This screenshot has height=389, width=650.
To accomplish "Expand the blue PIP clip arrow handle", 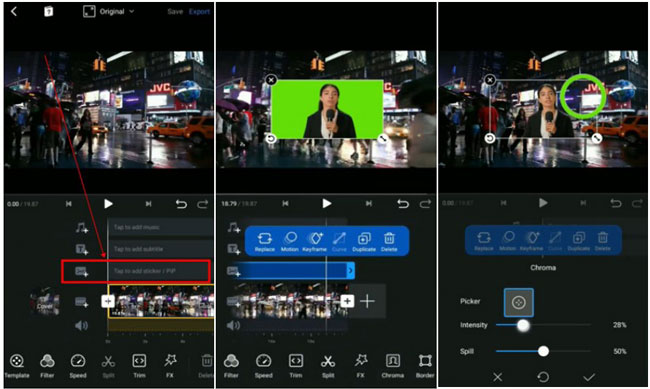I will [351, 271].
